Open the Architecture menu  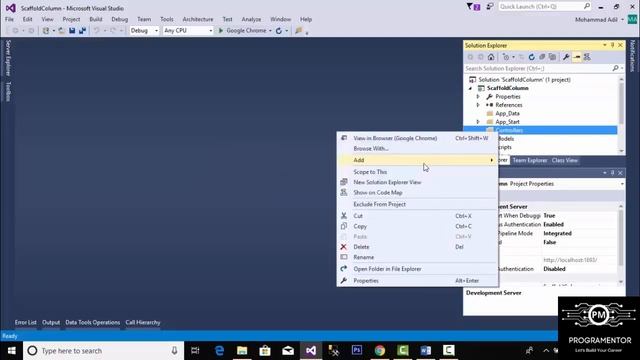tap(198, 19)
